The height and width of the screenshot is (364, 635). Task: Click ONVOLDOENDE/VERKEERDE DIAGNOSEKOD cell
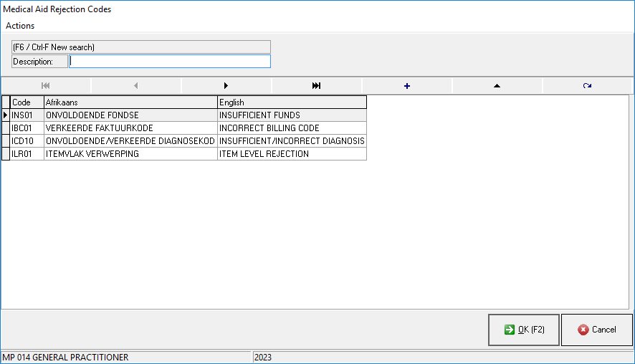click(x=130, y=141)
